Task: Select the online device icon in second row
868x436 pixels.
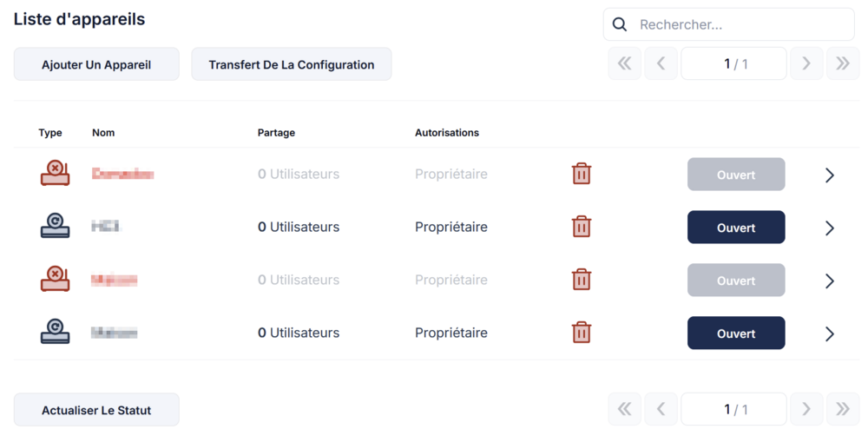Action: pos(55,226)
